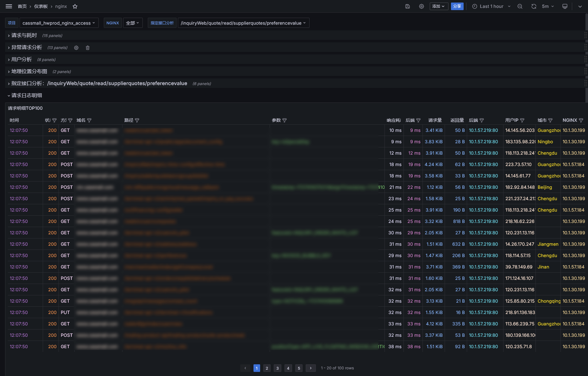Filter the 用户IP column
588x376 pixels.
522,120
